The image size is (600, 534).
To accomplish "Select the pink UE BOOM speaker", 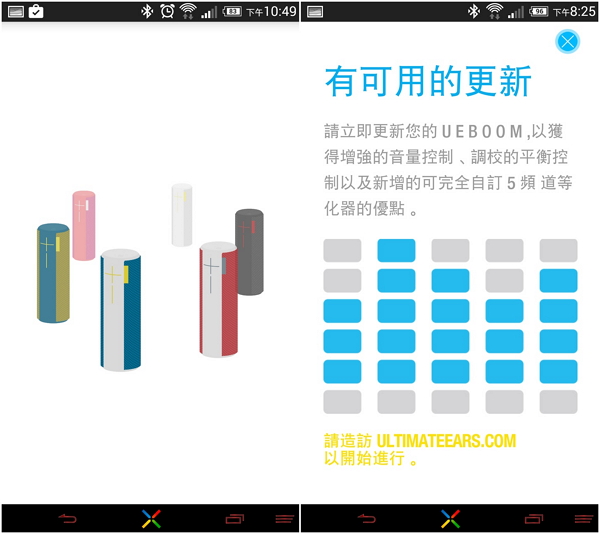I will (84, 226).
